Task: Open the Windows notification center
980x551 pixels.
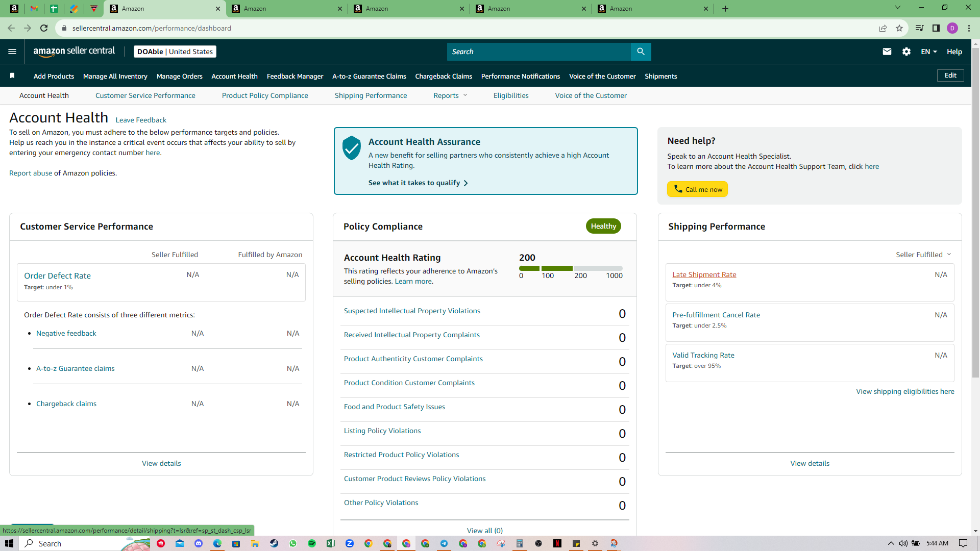Action: point(963,543)
